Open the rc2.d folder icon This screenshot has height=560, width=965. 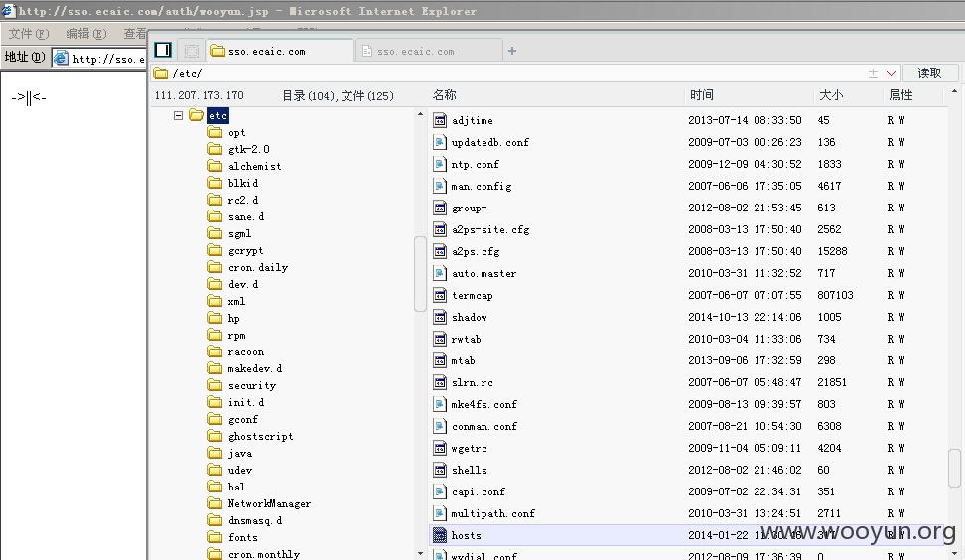coord(214,200)
